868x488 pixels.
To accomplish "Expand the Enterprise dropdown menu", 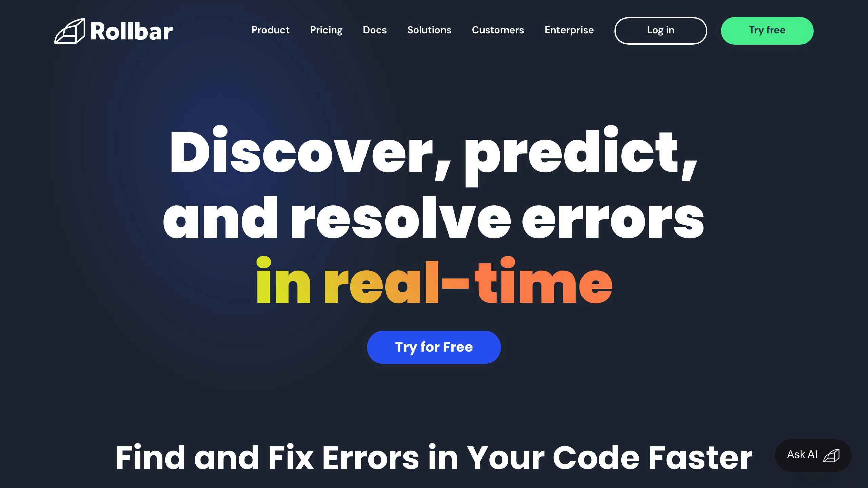I will coord(569,30).
